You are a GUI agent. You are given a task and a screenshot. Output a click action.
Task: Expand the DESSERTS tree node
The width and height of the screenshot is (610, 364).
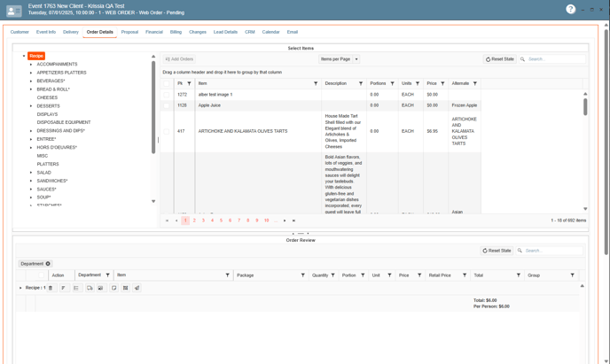[x=31, y=106]
